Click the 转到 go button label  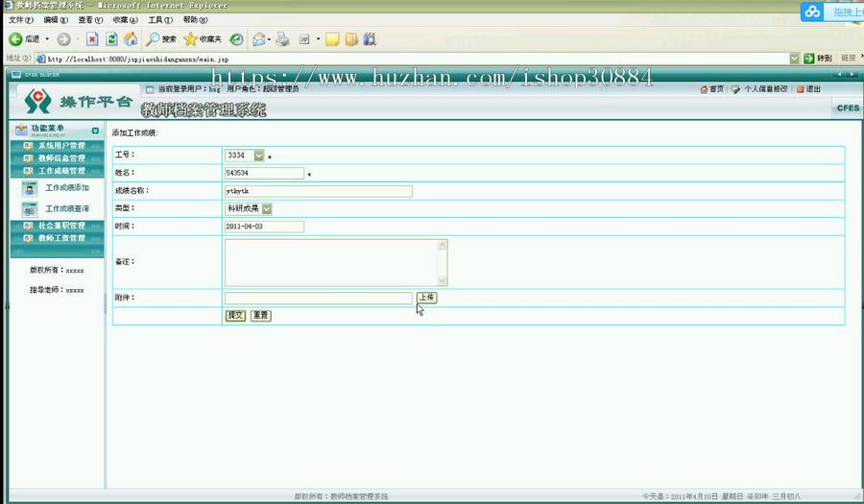click(825, 59)
